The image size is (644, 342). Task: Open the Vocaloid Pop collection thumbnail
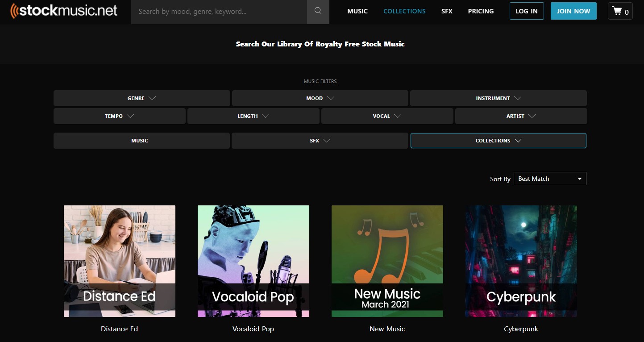[x=253, y=261]
